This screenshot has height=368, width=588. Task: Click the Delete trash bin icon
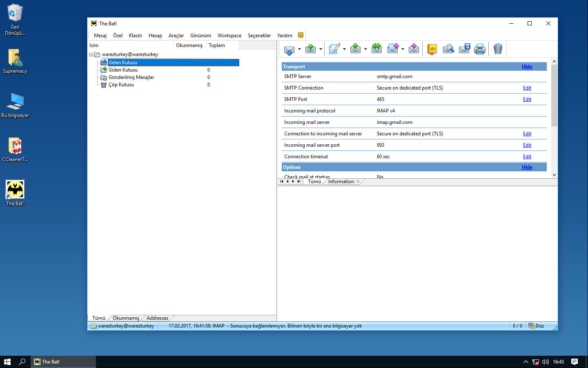pos(498,49)
